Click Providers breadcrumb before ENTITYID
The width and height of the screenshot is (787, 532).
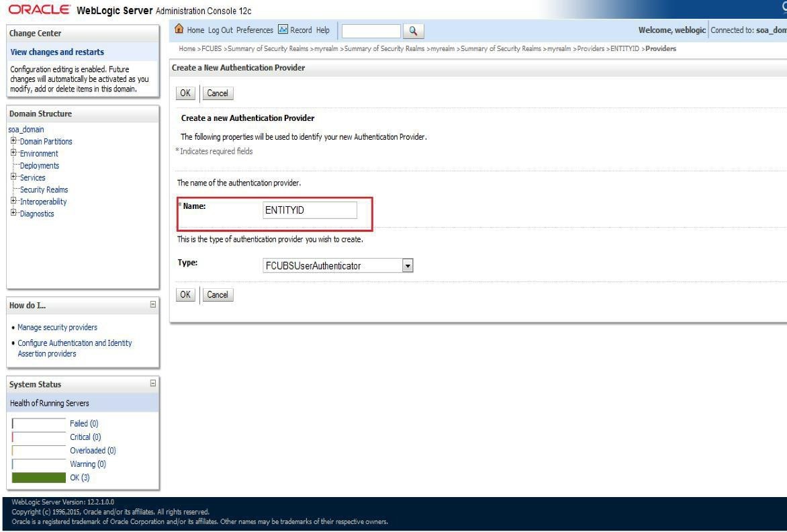591,48
